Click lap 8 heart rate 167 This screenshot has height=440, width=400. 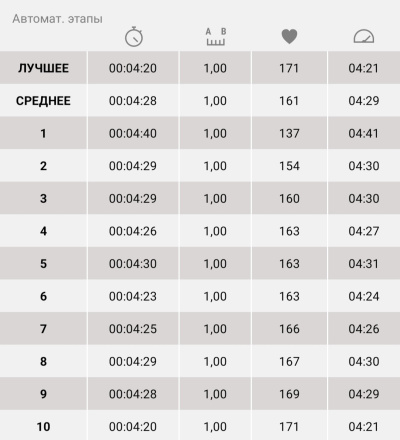(x=289, y=361)
